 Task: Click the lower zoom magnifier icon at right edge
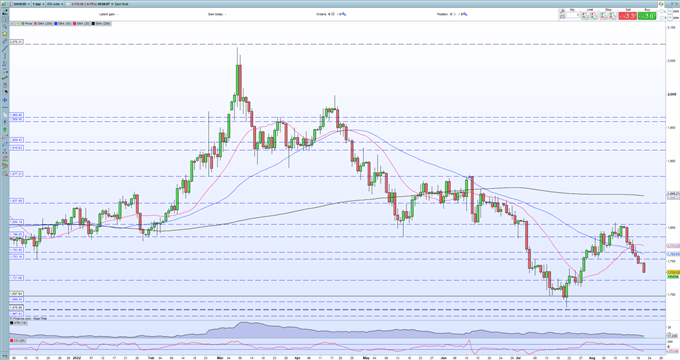click(x=662, y=18)
